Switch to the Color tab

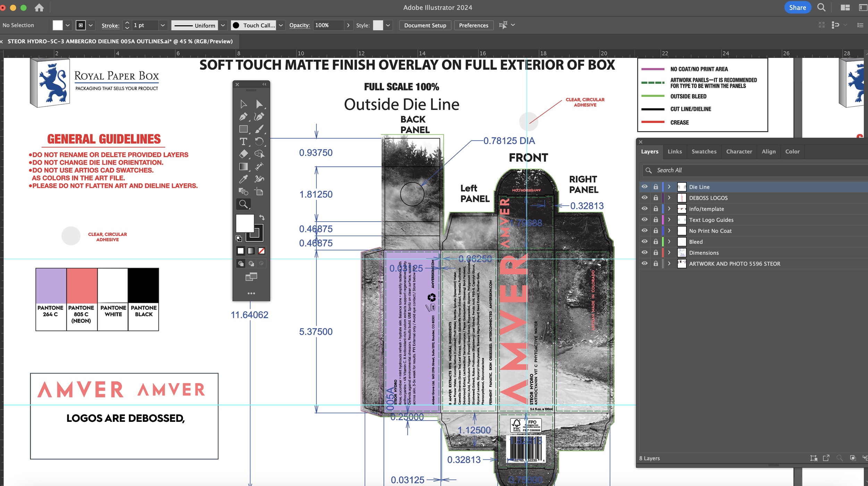click(x=792, y=152)
